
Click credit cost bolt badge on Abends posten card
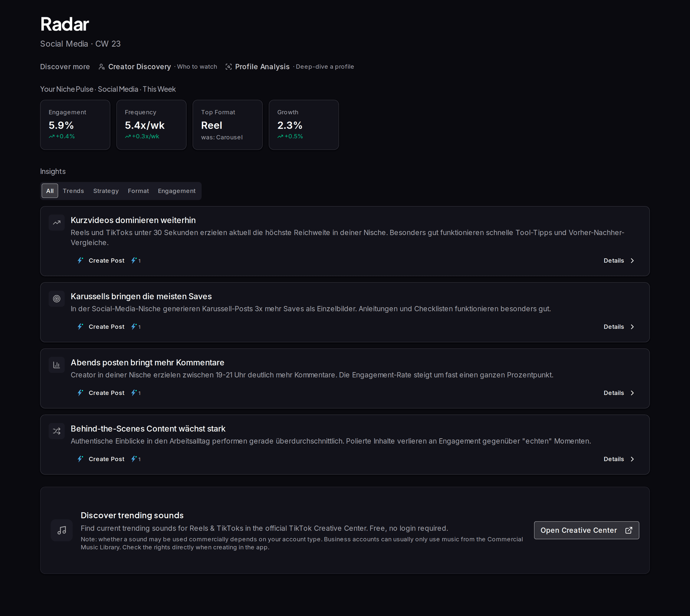(x=136, y=393)
